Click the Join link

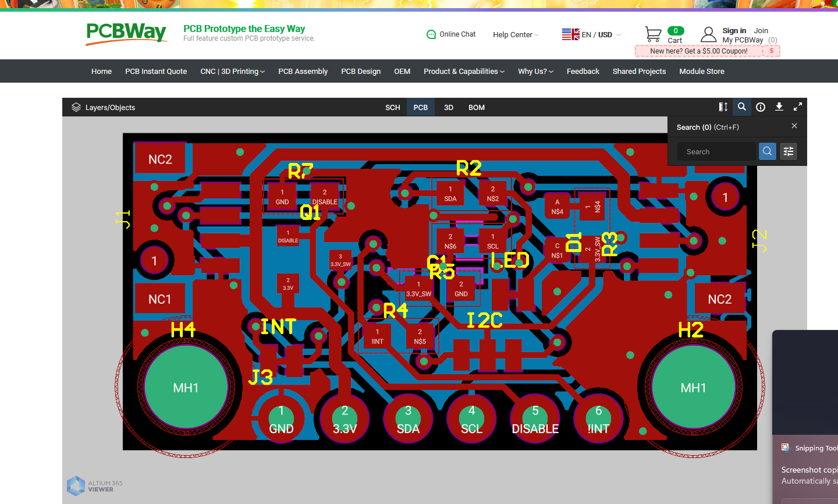(x=761, y=30)
